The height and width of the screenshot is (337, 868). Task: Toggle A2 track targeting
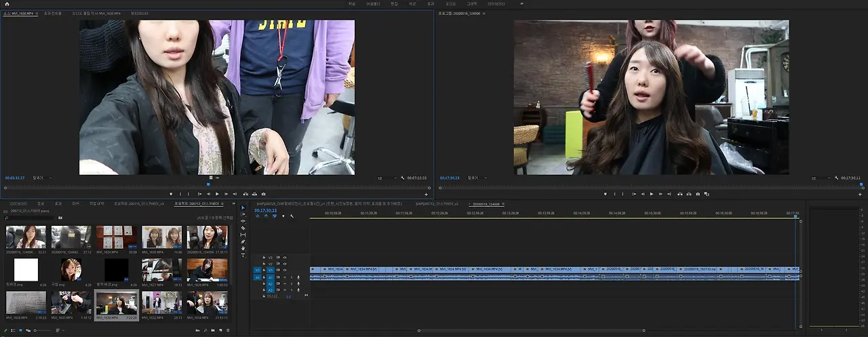pos(270,283)
